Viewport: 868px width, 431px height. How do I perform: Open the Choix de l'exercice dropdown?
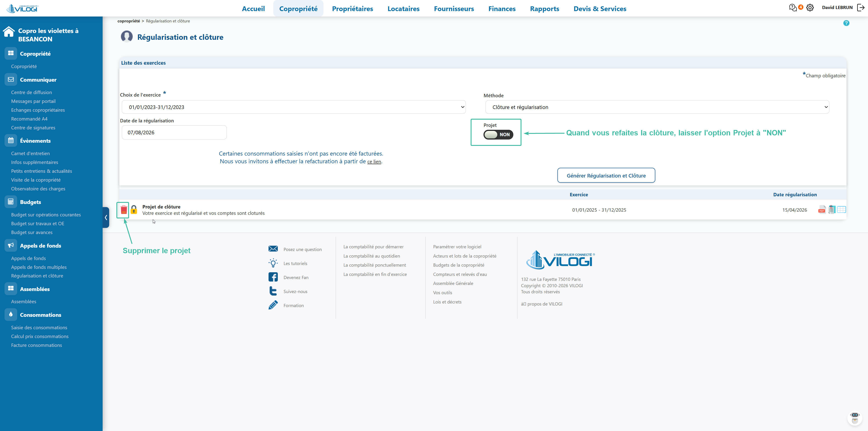coord(293,107)
